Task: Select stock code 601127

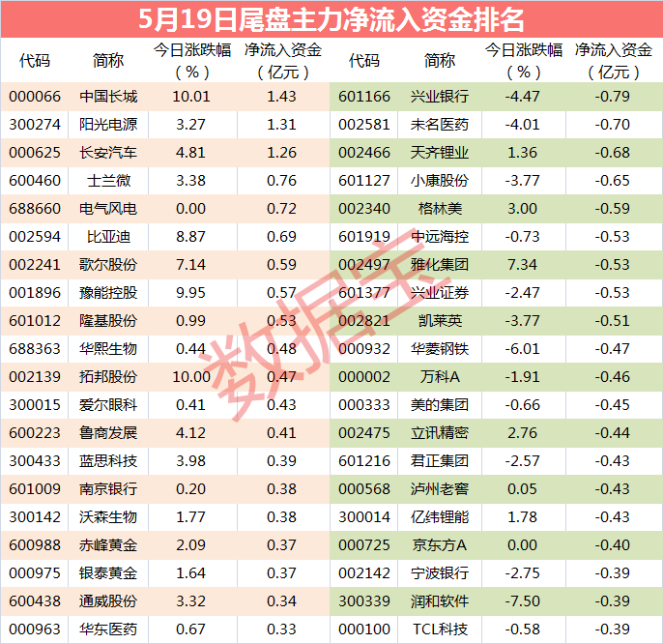Action: pos(364,181)
